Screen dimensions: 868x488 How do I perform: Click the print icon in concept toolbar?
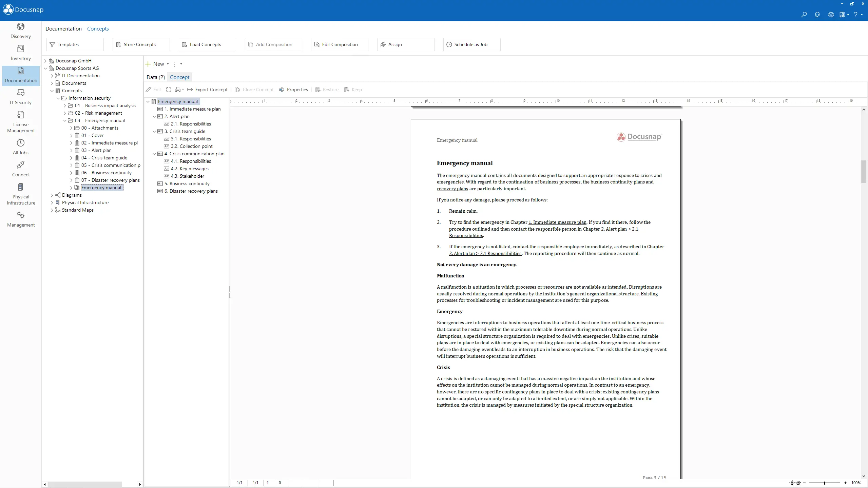coord(177,90)
